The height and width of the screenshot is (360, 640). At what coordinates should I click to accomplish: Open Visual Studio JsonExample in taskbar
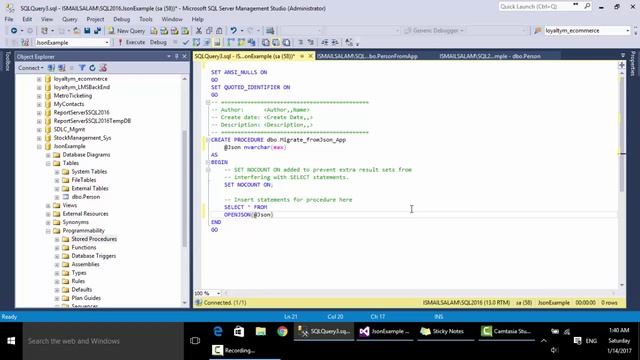click(x=384, y=331)
